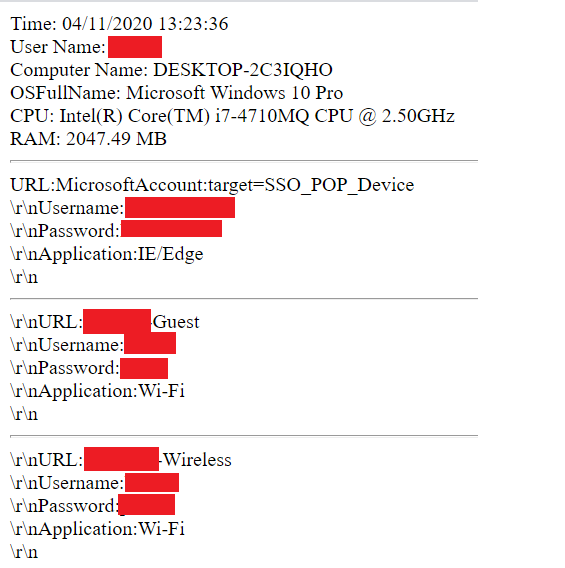
Task: Click the redacted Username in Wireless section
Action: (152, 483)
